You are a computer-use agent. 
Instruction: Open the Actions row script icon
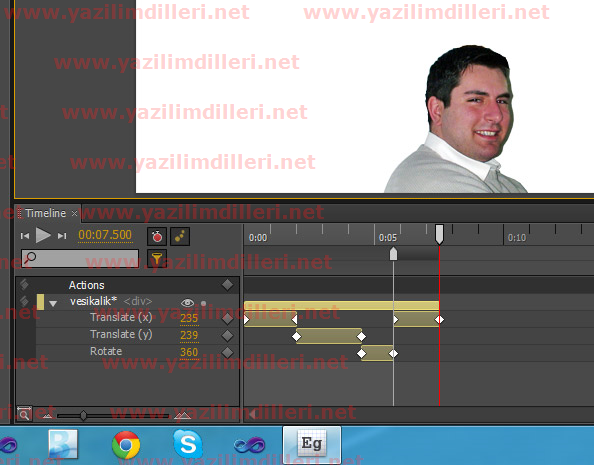24,284
